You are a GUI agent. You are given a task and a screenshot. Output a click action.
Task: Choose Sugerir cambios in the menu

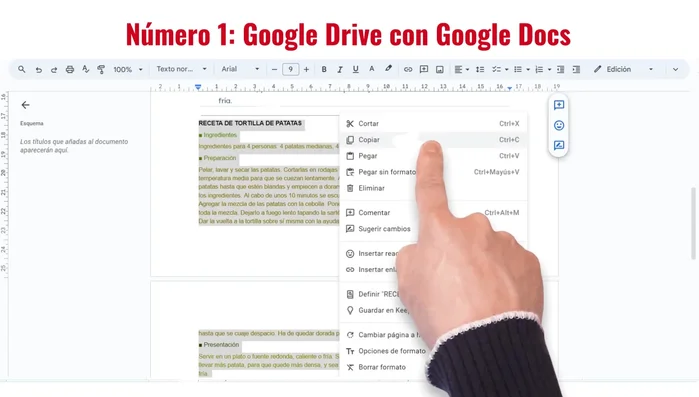tap(433, 229)
